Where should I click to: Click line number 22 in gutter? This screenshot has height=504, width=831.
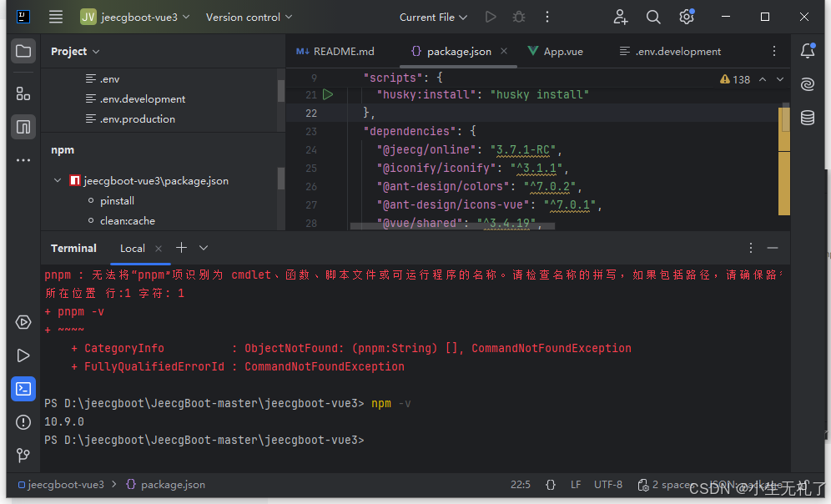(x=311, y=113)
